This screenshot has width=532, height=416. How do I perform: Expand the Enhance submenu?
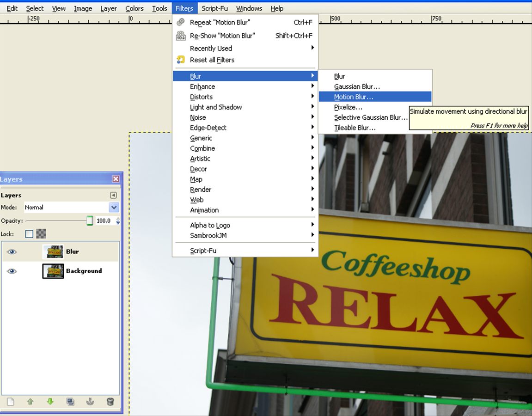click(245, 86)
